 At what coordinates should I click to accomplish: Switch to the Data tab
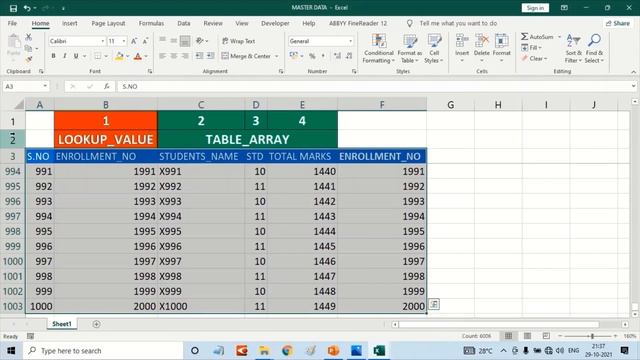[184, 23]
